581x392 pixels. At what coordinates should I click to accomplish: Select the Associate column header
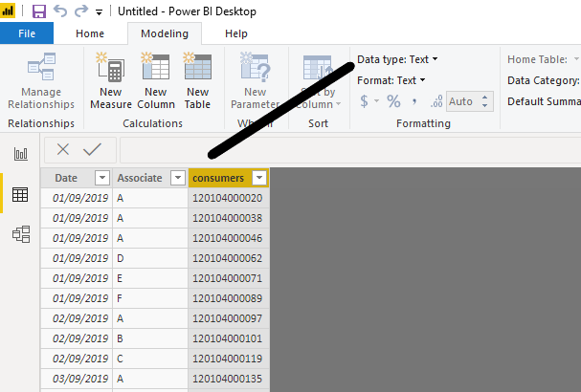[x=140, y=178]
